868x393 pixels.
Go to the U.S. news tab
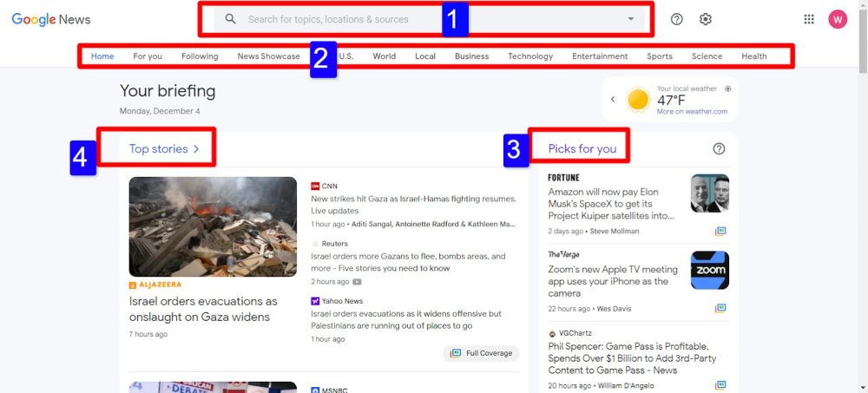point(346,56)
